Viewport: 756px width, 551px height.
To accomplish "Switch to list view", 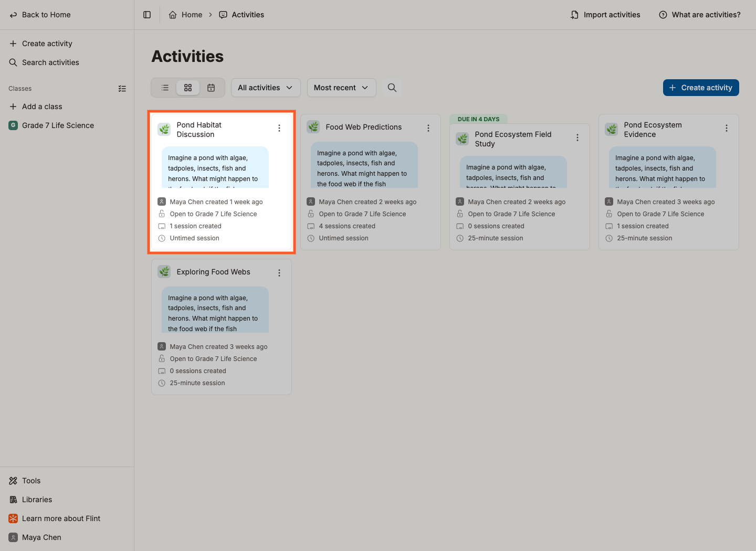I will (165, 88).
